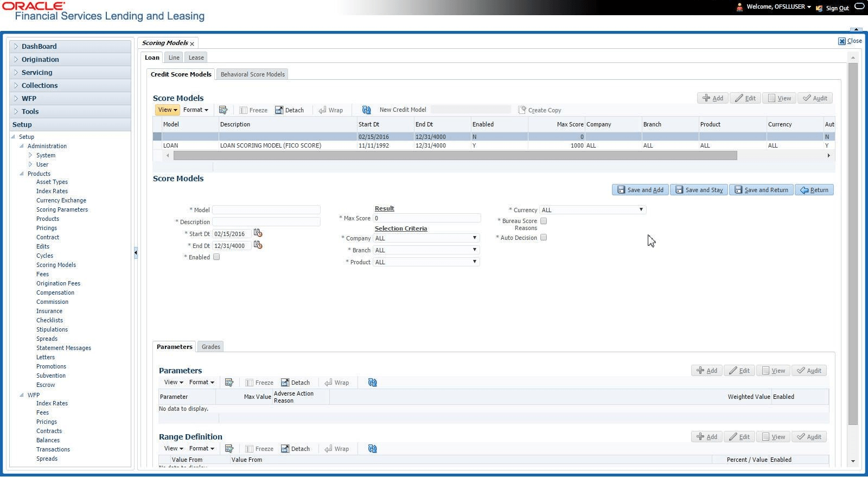The width and height of the screenshot is (868, 477).
Task: Click horizontal scrollbar of Score Models table
Action: pyautogui.click(x=455, y=156)
